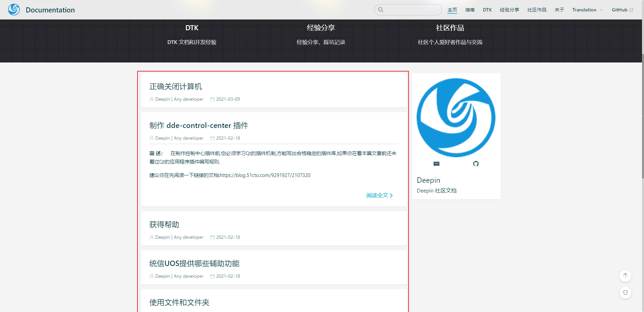Viewport: 644px width, 312px height.
Task: Click the Deepin logo in the header
Action: pyautogui.click(x=14, y=9)
